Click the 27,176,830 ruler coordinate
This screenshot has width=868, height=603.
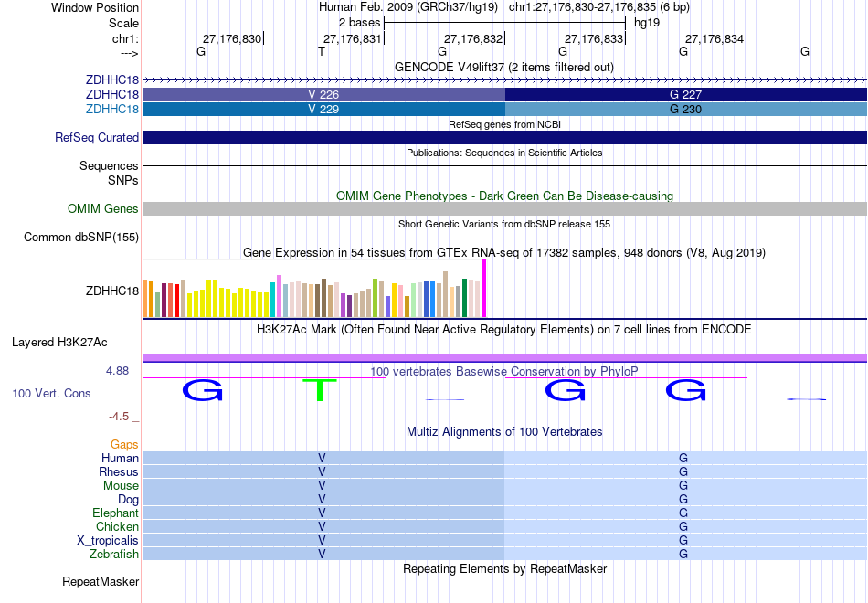point(231,38)
